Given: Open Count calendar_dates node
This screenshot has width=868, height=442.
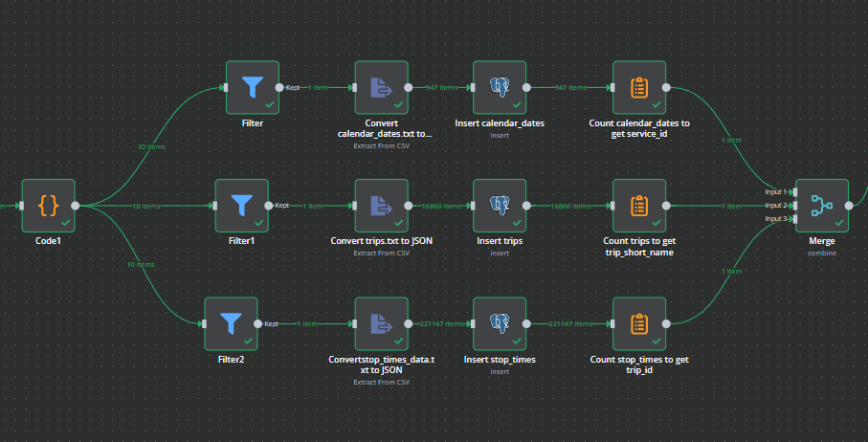Looking at the screenshot, I should pos(638,88).
